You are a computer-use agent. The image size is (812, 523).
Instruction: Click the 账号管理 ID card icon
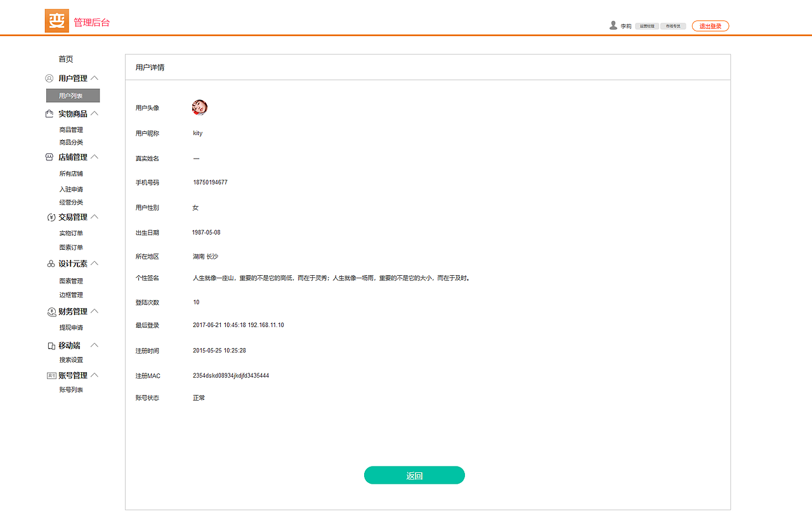pos(51,376)
